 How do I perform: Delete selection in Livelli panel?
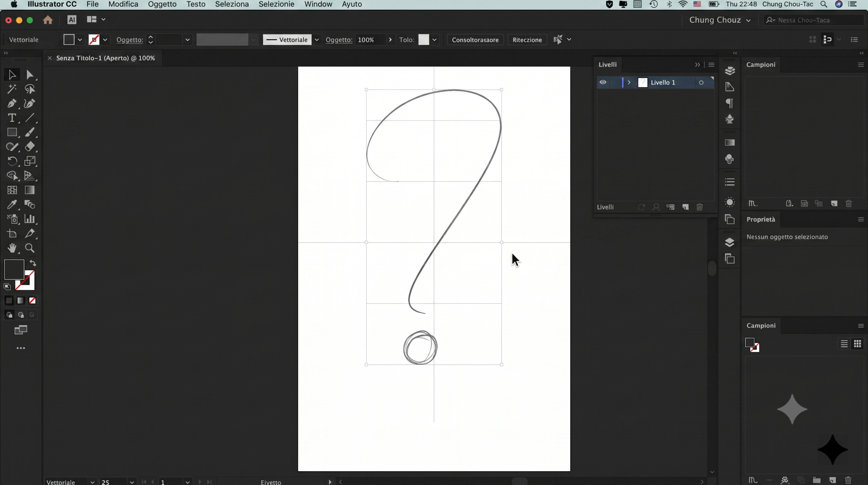click(x=699, y=207)
